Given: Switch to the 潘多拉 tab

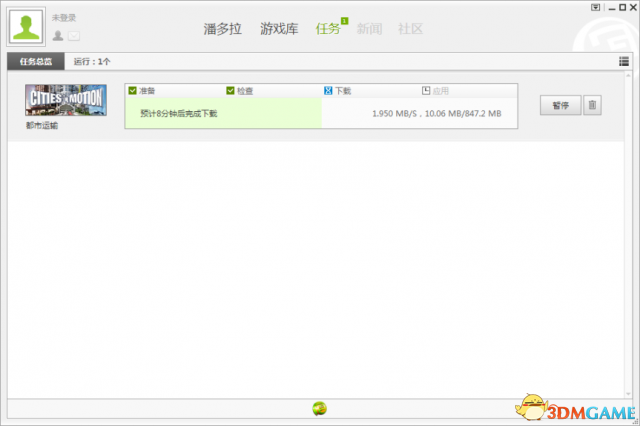Looking at the screenshot, I should click(223, 28).
